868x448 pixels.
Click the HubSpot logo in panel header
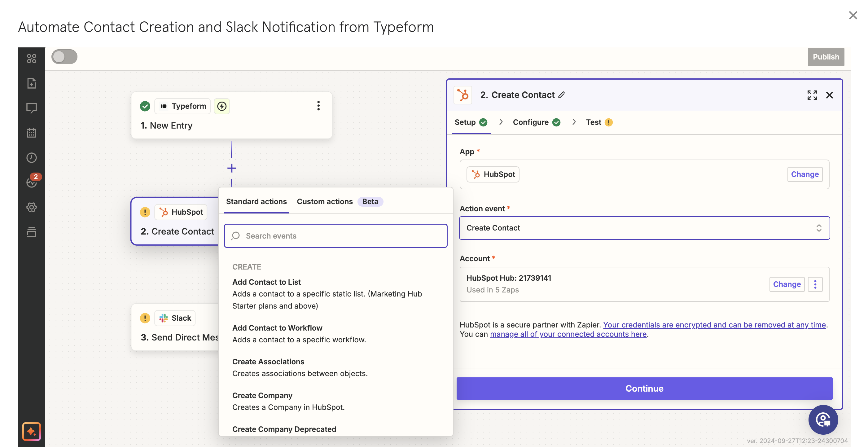pos(462,95)
